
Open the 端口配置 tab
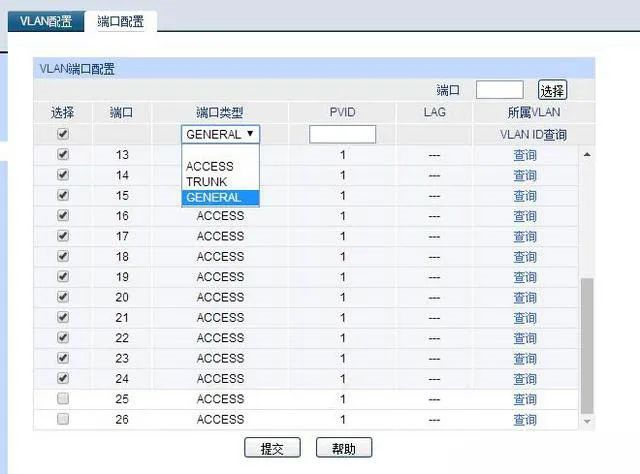121,21
